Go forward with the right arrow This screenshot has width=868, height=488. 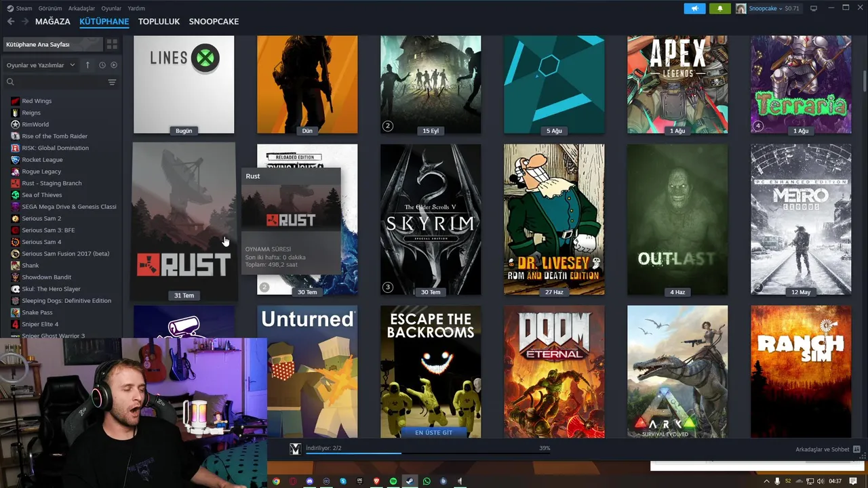click(x=25, y=22)
